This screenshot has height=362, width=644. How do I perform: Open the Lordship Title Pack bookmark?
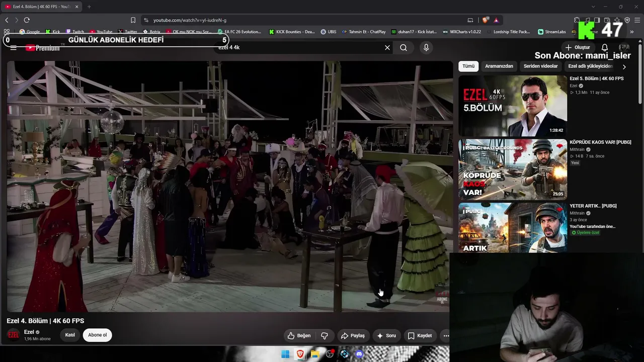508,32
